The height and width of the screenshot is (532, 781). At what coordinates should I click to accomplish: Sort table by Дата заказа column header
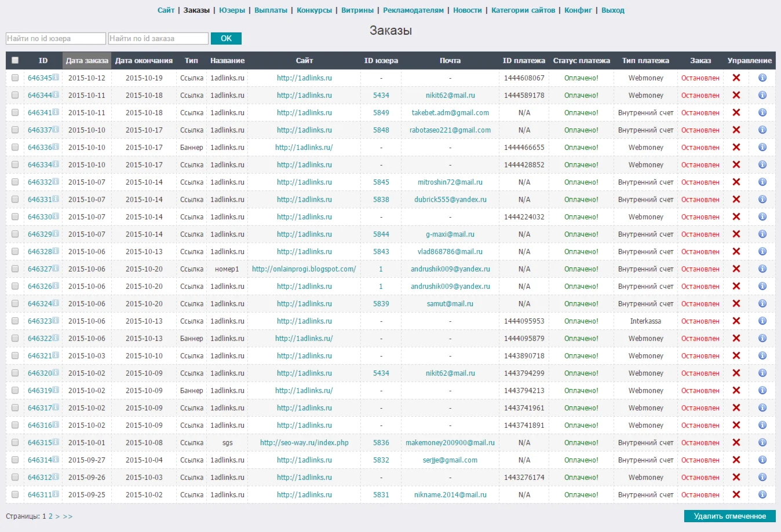(87, 60)
